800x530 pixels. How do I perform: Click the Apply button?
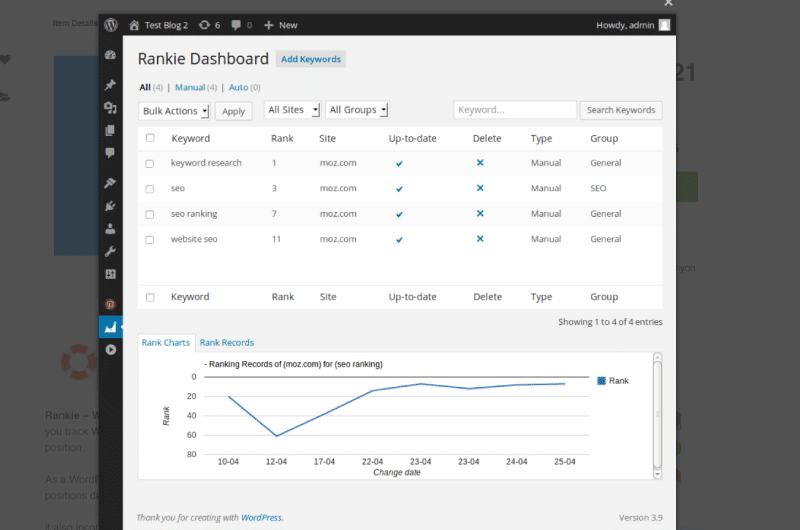pos(234,111)
